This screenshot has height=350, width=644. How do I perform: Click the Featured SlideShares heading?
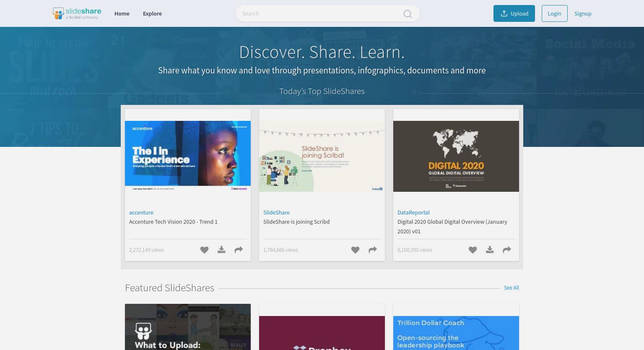coord(169,287)
